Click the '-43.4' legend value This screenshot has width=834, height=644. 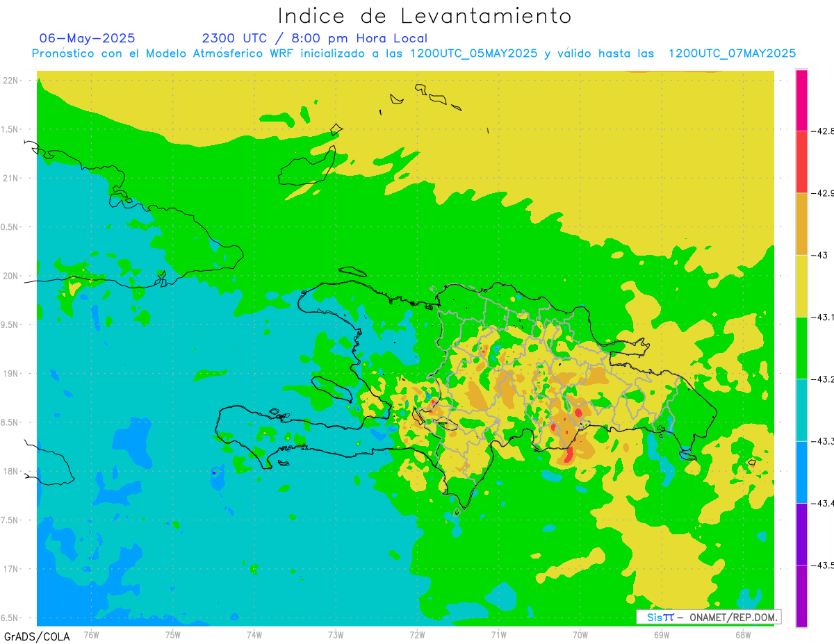[x=822, y=503]
